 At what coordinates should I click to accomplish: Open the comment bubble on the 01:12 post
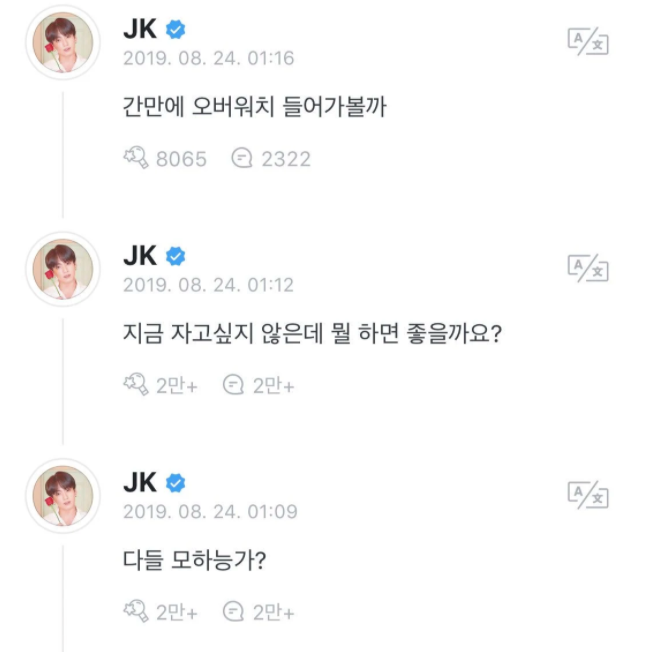233,385
